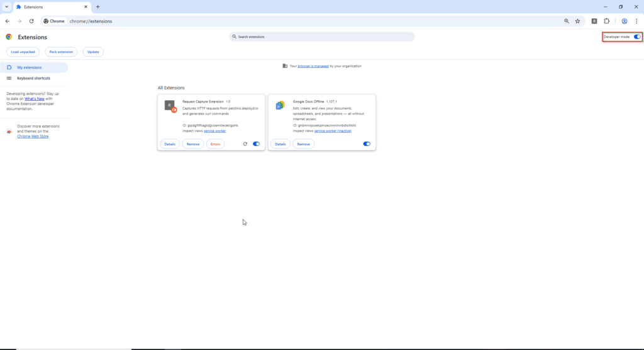Go back using the browser back arrow
Screen dimensions: 644x350
(x=8, y=21)
